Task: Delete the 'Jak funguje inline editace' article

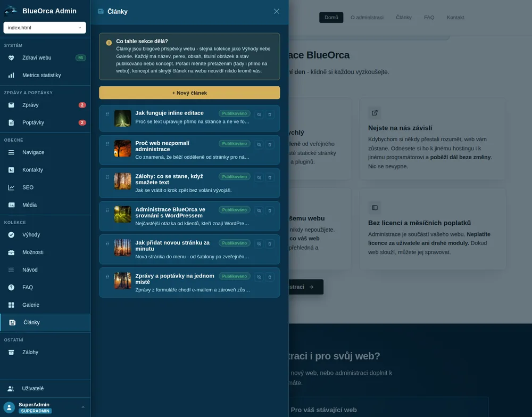Action: pyautogui.click(x=270, y=115)
